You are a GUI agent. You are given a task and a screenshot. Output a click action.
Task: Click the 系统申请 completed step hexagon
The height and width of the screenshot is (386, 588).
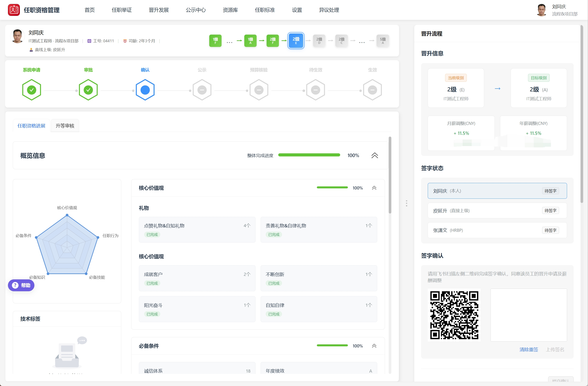[32, 90]
